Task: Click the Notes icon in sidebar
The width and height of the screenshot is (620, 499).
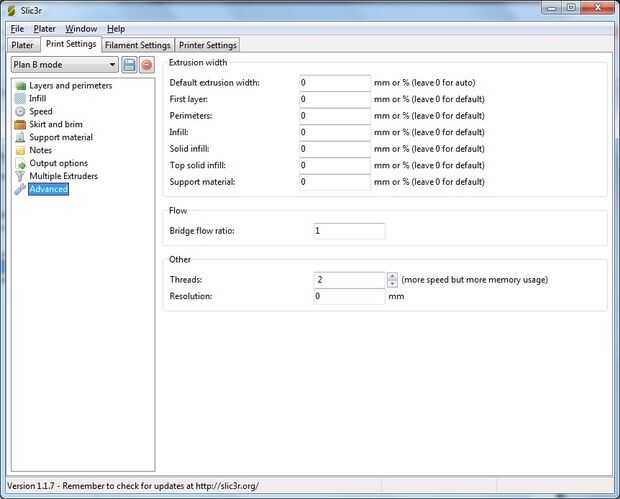Action: click(x=20, y=150)
